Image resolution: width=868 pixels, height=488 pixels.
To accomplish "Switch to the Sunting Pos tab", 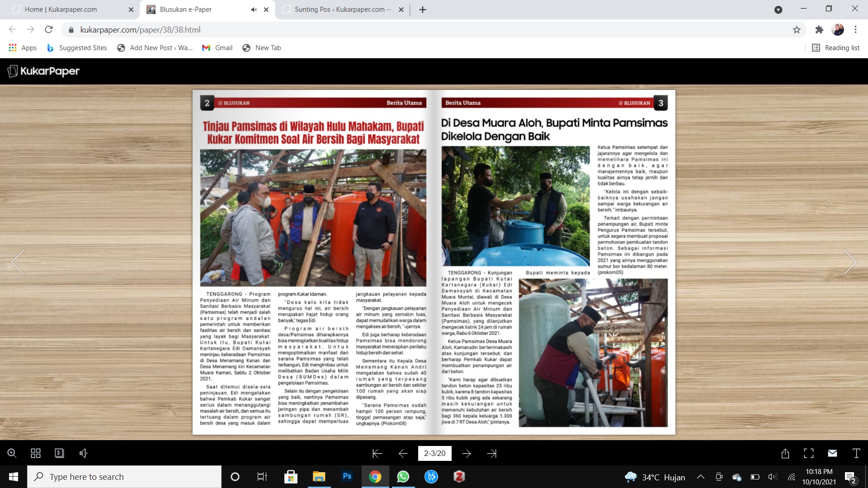I will [x=338, y=9].
